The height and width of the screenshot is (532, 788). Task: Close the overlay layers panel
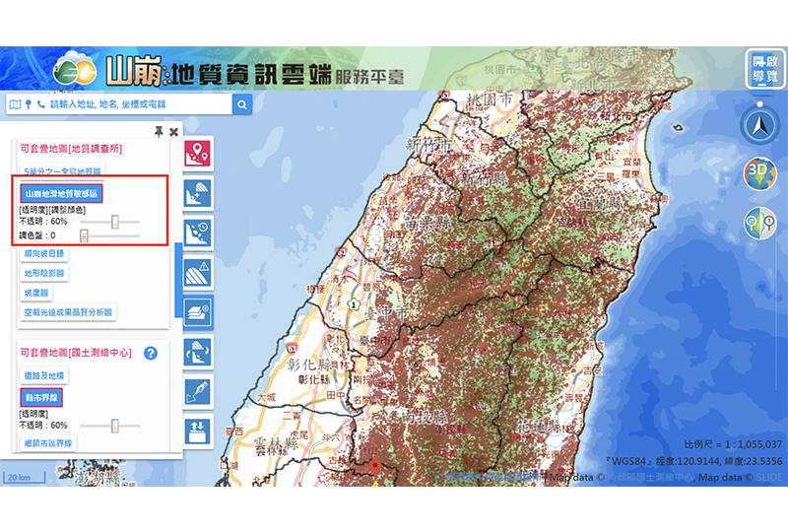pos(174,131)
